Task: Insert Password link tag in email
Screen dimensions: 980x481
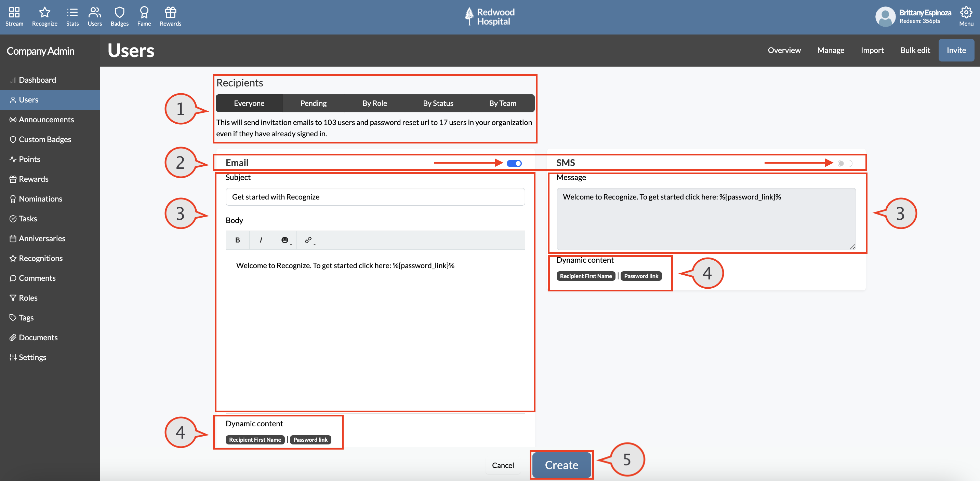Action: pyautogui.click(x=310, y=440)
